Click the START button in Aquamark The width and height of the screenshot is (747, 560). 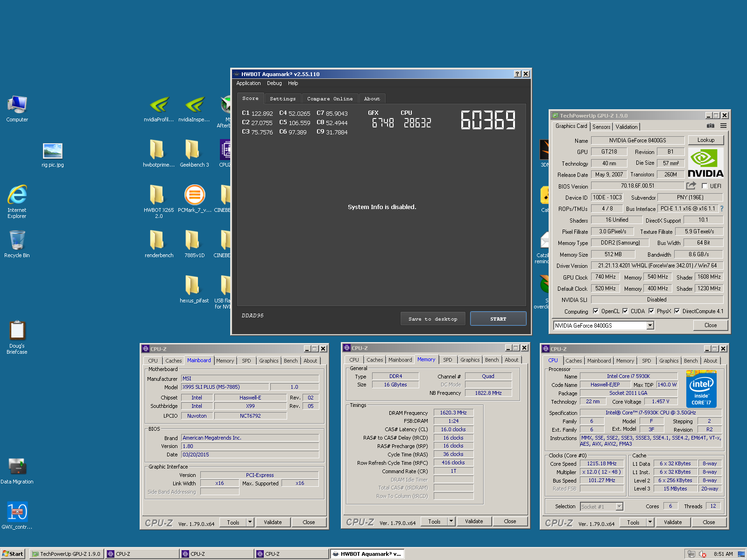point(498,319)
